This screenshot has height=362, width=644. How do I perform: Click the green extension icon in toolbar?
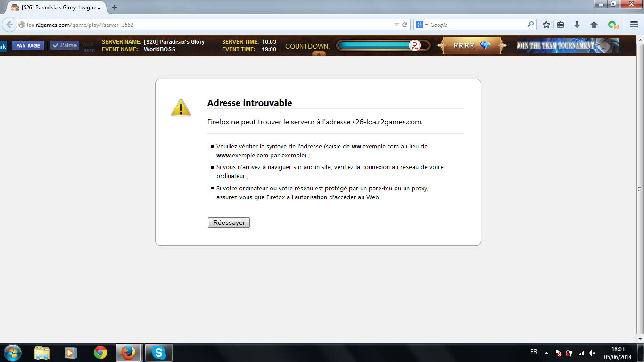(612, 25)
